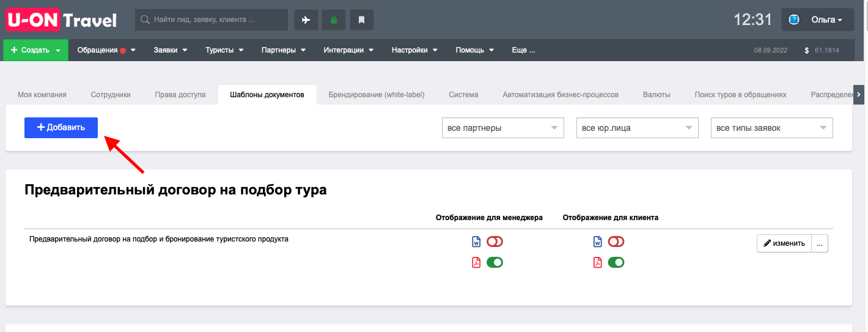The width and height of the screenshot is (868, 332).
Task: Open the bookmark icon in header
Action: coord(361,20)
